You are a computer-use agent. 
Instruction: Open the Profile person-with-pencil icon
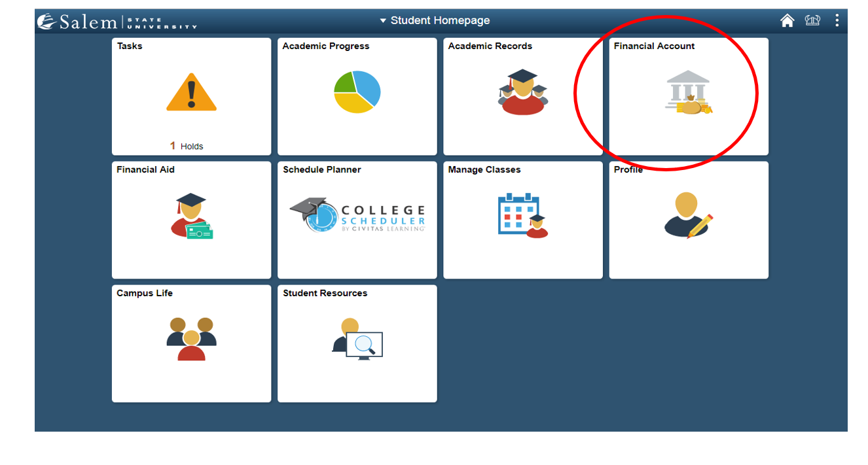click(688, 216)
